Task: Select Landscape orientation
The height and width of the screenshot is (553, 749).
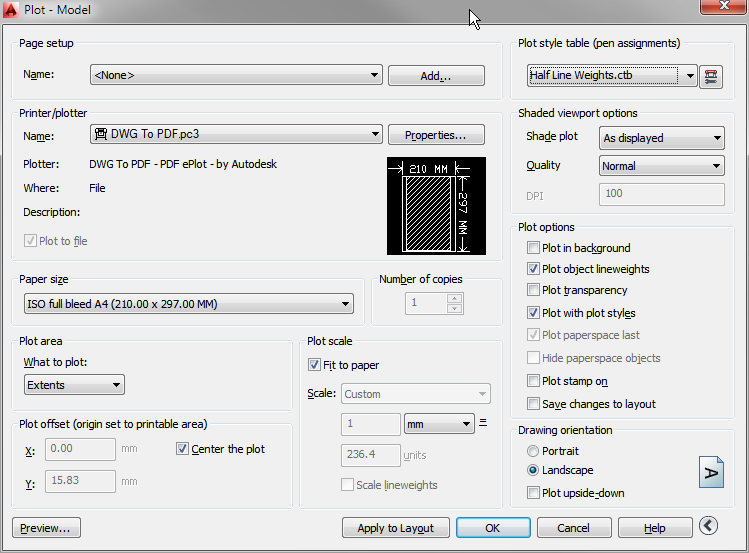Action: 533,470
